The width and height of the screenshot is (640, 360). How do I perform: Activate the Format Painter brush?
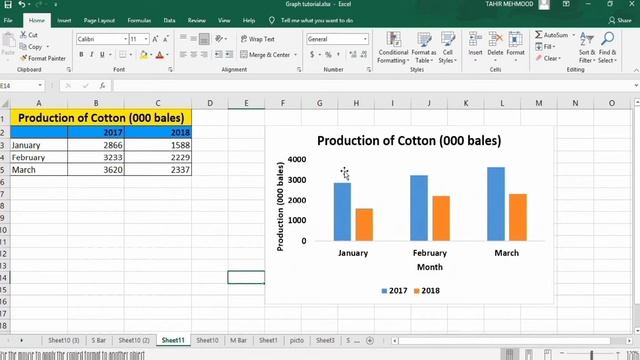pyautogui.click(x=24, y=58)
